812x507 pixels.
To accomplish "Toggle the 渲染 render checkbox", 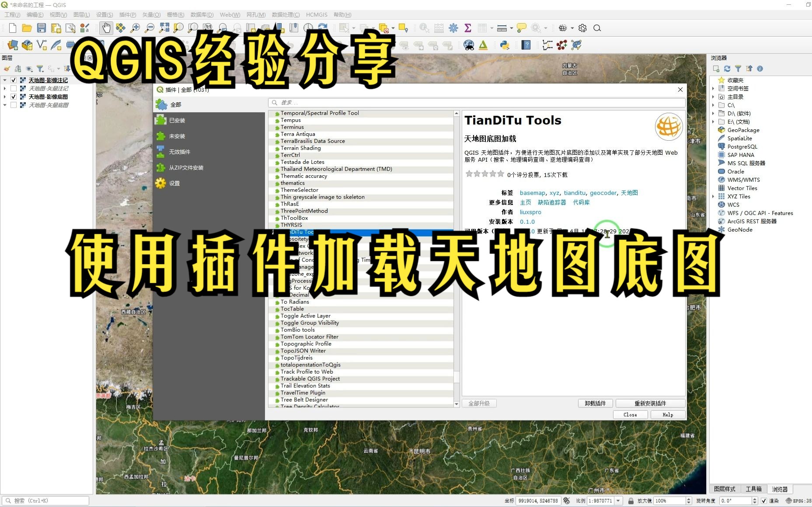I will pos(764,501).
